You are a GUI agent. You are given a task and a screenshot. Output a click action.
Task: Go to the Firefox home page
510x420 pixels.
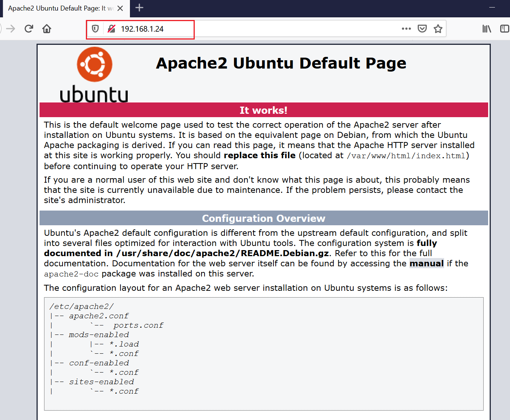coord(47,29)
